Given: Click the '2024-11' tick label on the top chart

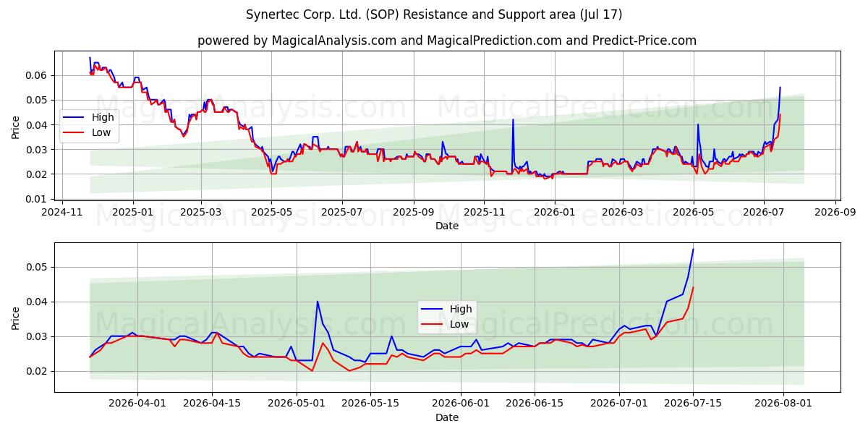Looking at the screenshot, I should point(61,212).
